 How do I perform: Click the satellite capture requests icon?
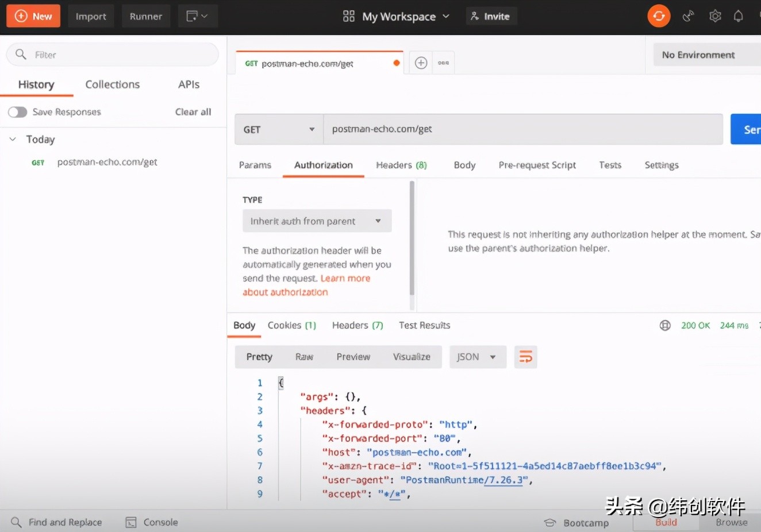pos(688,16)
